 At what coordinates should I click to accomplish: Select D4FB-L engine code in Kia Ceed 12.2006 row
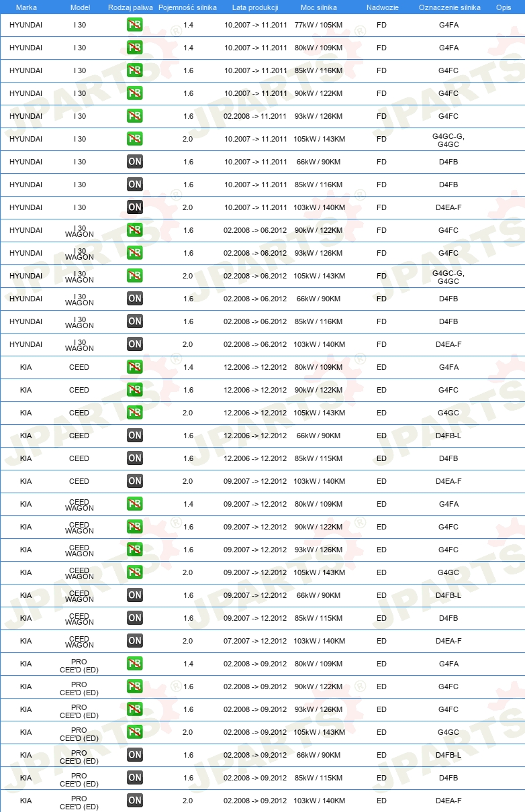pyautogui.click(x=448, y=436)
